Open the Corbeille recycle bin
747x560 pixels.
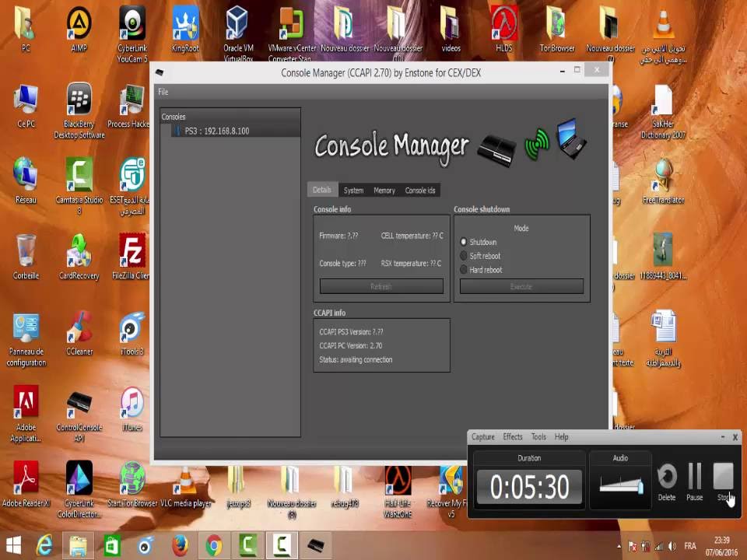[x=26, y=257]
